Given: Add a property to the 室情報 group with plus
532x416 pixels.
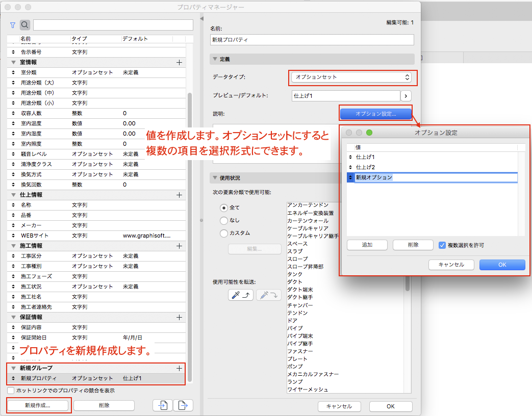Looking at the screenshot, I should (179, 62).
